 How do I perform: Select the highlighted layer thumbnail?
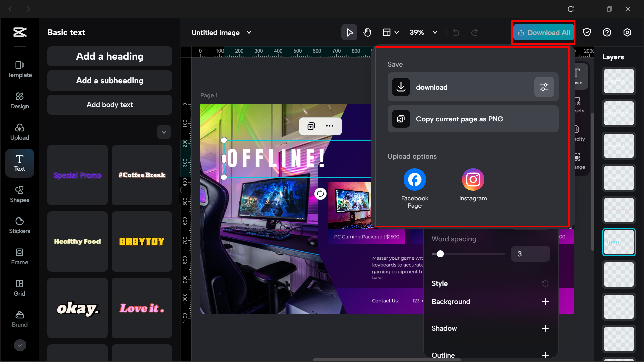[618, 242]
